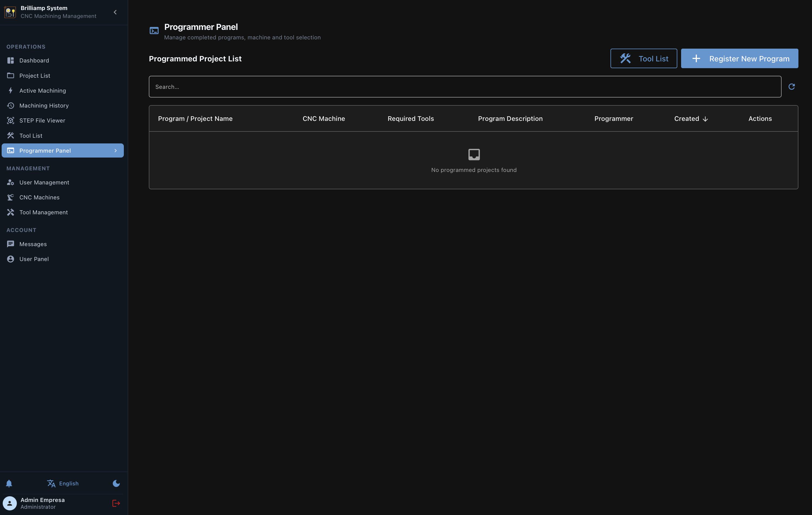Screen dimensions: 812x515
Task: Focus the Search input field
Action: [x=465, y=87]
